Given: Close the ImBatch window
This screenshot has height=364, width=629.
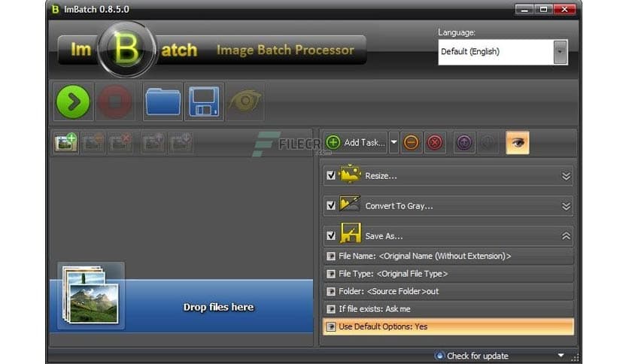Looking at the screenshot, I should (x=564, y=9).
